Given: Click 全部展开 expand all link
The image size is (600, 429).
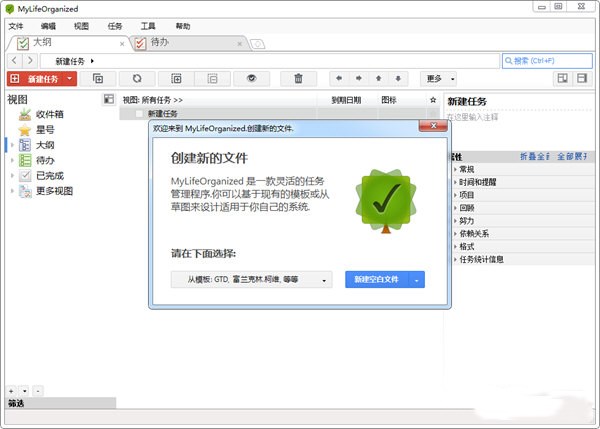Looking at the screenshot, I should [572, 157].
